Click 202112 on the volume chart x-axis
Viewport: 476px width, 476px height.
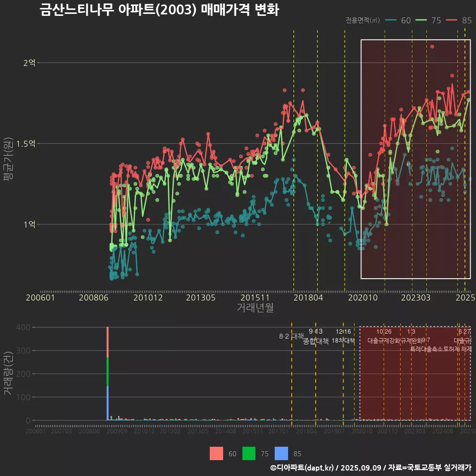point(388,431)
